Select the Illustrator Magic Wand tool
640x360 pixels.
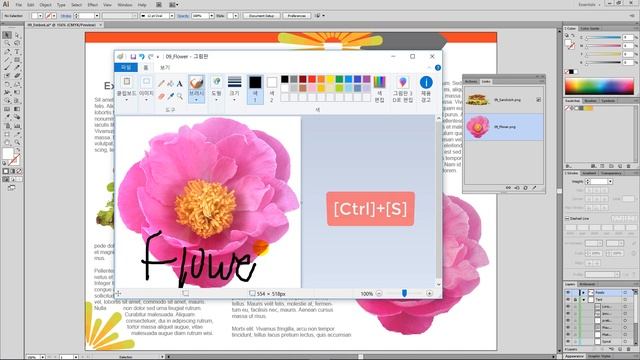[7, 44]
